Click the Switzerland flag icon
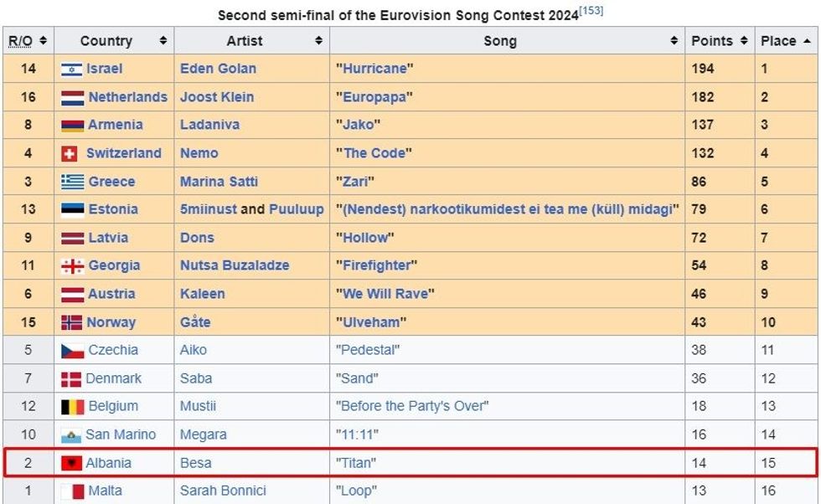 pyautogui.click(x=70, y=153)
